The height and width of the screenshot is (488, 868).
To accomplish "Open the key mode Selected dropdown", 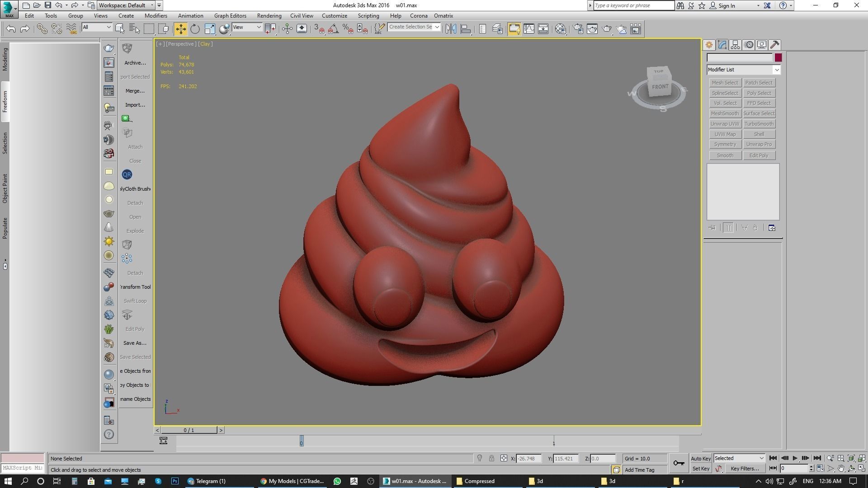I will 739,458.
